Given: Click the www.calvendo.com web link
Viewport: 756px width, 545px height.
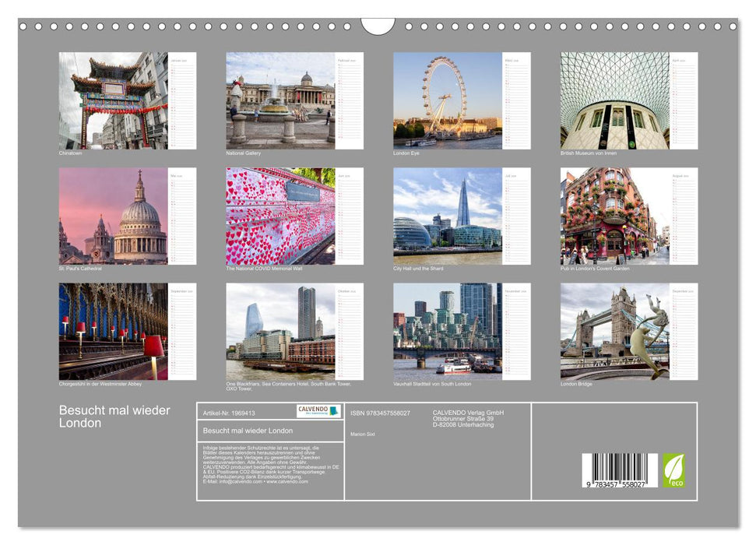Looking at the screenshot, I should tap(285, 482).
